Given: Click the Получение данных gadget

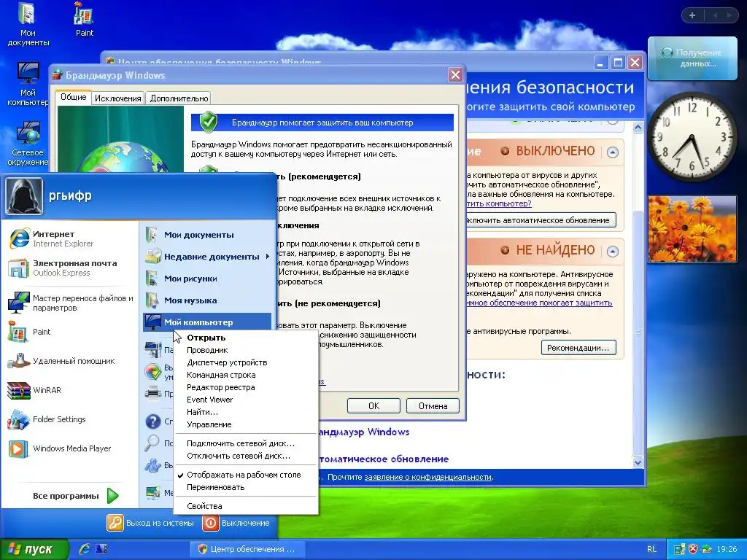Looking at the screenshot, I should coord(692,58).
